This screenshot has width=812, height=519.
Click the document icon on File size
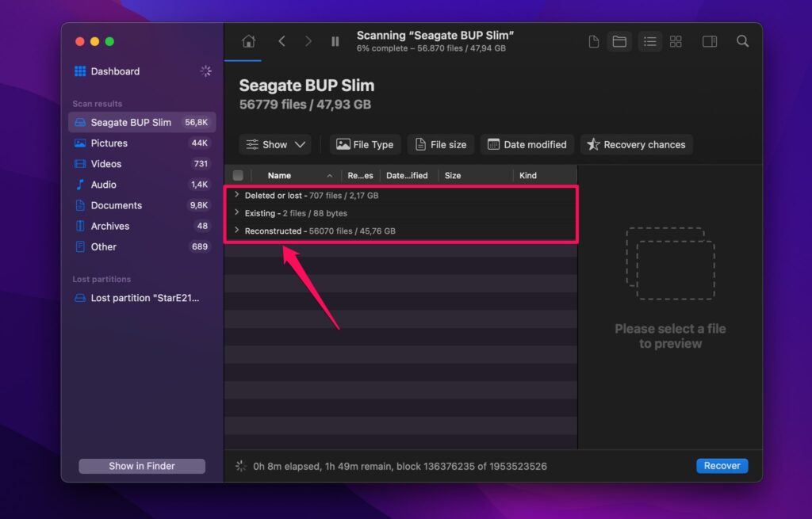coord(420,144)
